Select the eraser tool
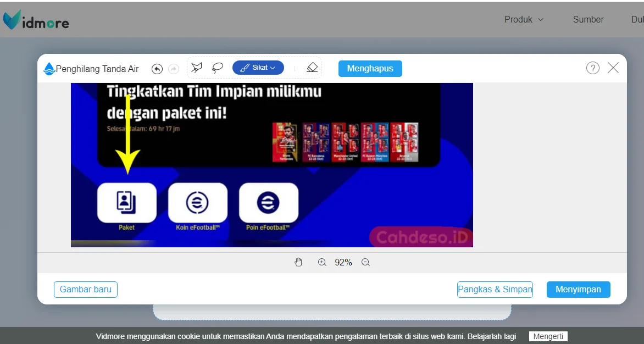This screenshot has width=644, height=344. click(x=312, y=68)
